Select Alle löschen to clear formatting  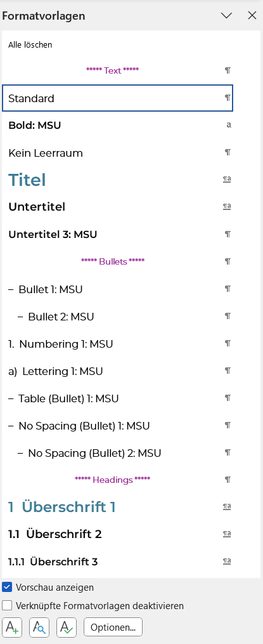tap(30, 44)
